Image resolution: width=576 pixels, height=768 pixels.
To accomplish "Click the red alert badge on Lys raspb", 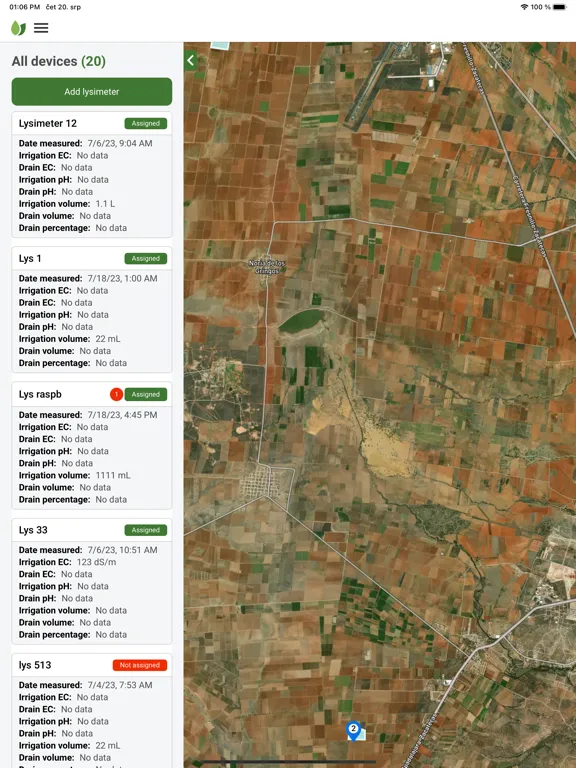I will (116, 394).
